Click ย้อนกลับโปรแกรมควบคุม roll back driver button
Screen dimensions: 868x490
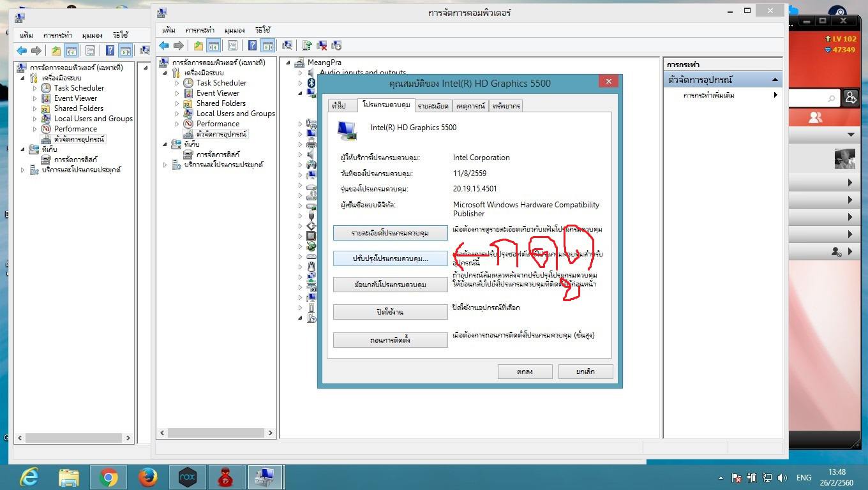point(390,285)
